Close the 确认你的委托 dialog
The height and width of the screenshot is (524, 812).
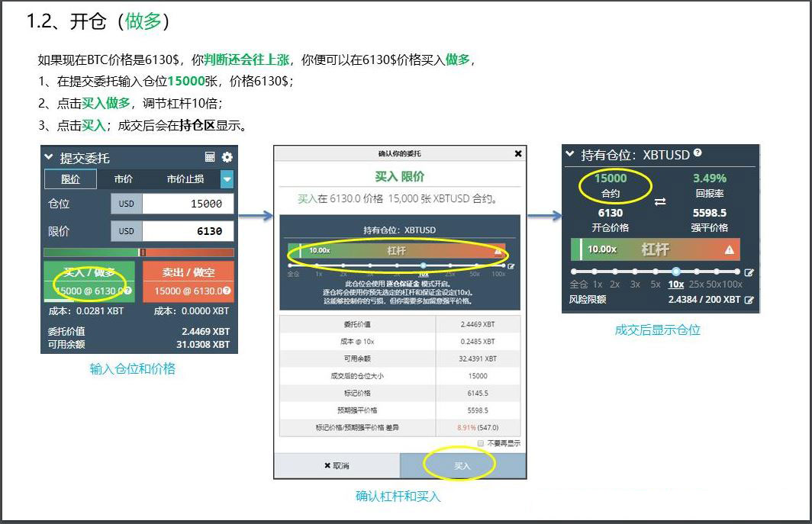[518, 154]
